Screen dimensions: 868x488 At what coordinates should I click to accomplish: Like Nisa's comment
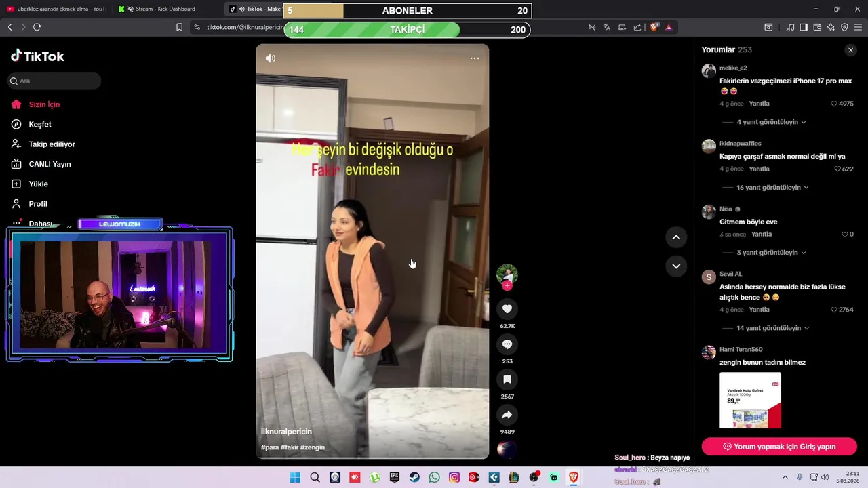coord(845,234)
